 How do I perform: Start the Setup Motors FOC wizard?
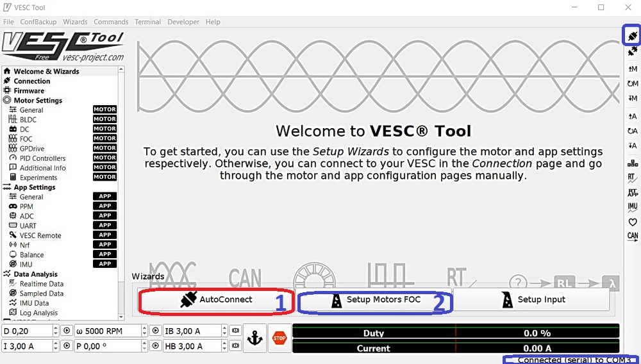coord(375,300)
